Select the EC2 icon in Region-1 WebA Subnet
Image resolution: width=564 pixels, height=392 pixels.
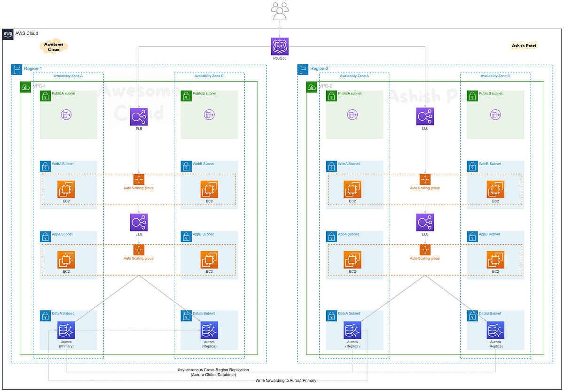click(66, 190)
